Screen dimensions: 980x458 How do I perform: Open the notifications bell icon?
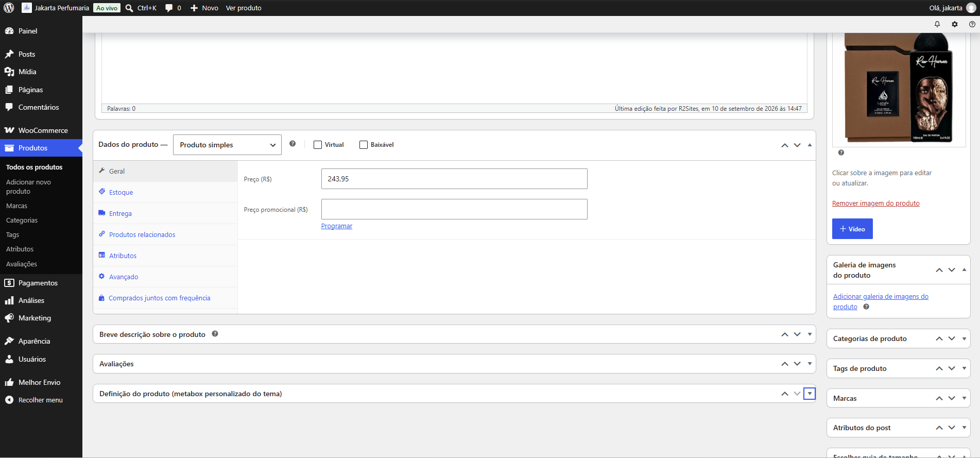coord(937,24)
